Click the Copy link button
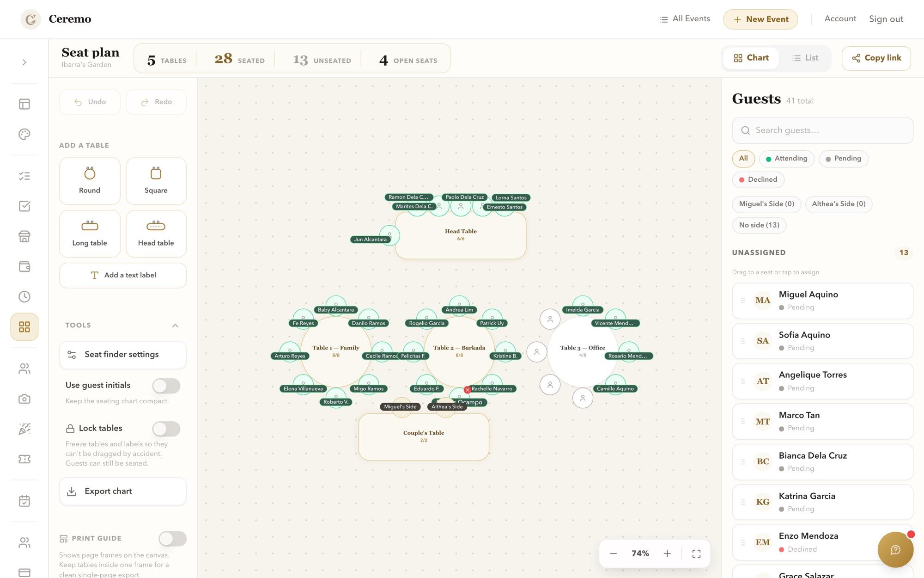Screen dimensions: 924x578 876,58
